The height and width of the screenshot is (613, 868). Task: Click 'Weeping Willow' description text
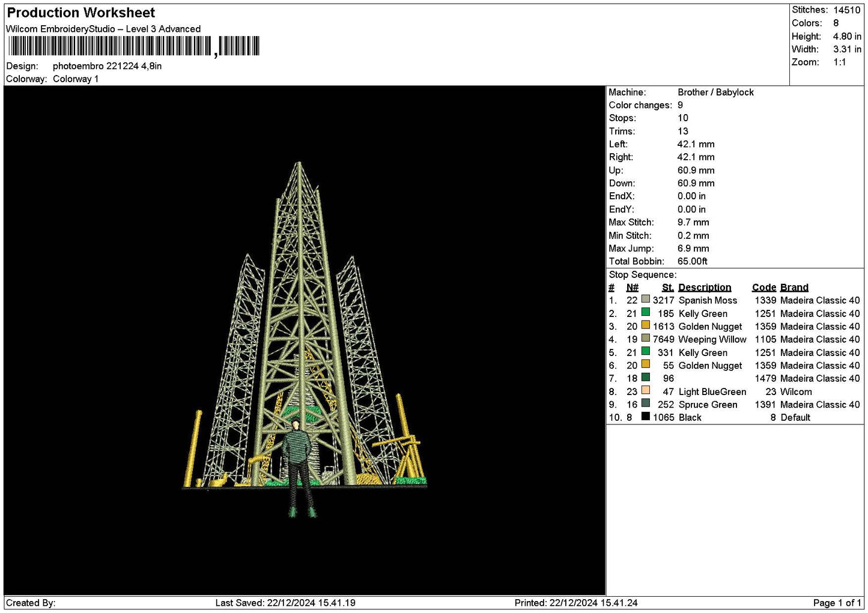coord(712,339)
